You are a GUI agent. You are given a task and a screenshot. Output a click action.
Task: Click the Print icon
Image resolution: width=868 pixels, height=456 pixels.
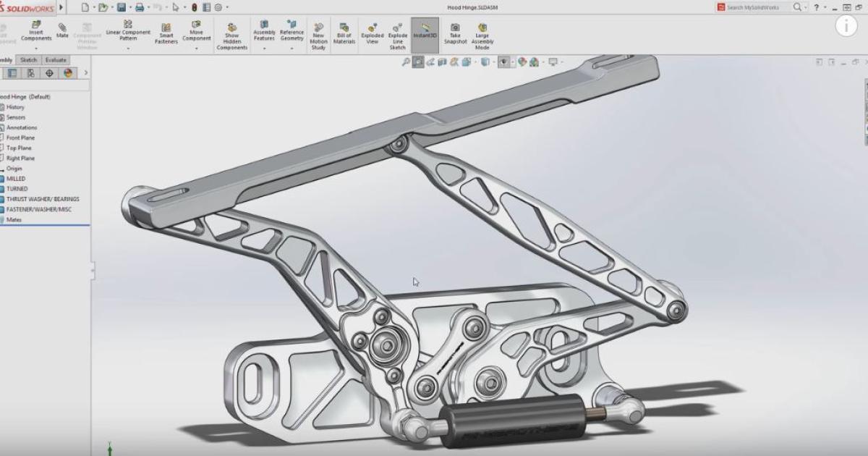pos(140,7)
